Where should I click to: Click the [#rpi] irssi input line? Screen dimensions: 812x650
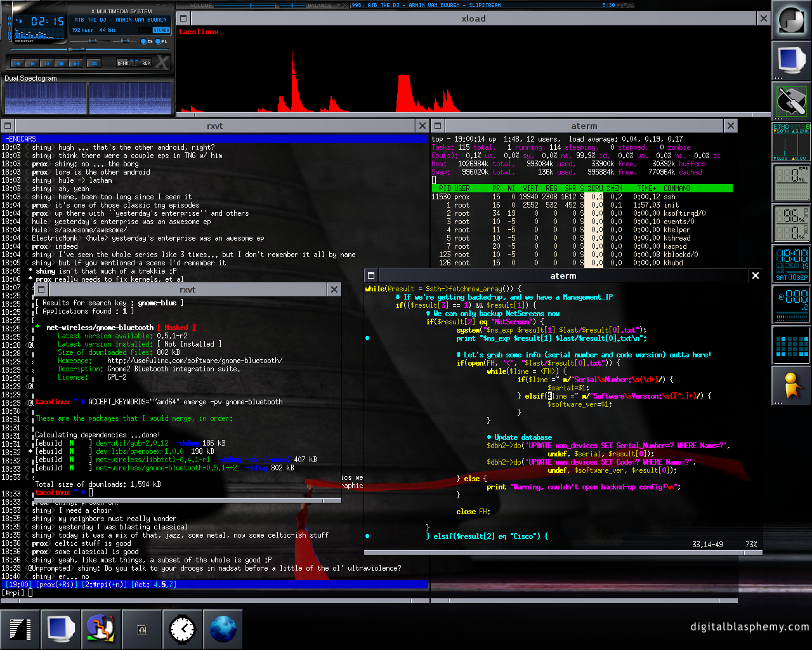215,593
